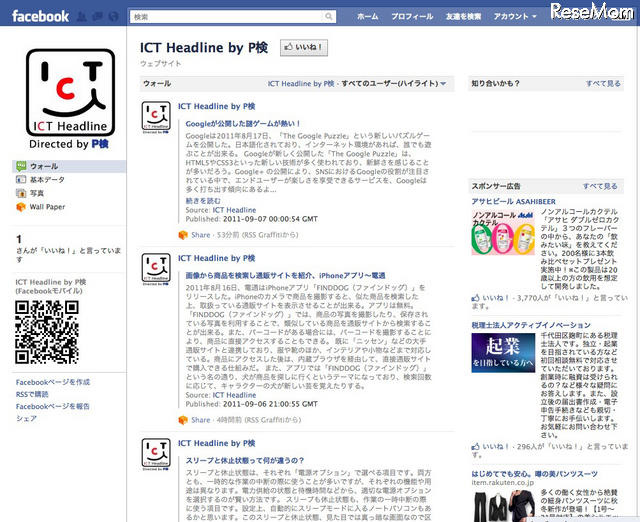Like the 税理士法人 ad with いいね！

[x=496, y=446]
